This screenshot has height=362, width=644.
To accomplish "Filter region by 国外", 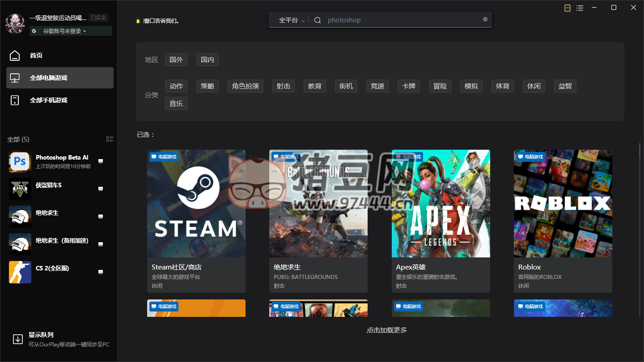I will (x=176, y=60).
